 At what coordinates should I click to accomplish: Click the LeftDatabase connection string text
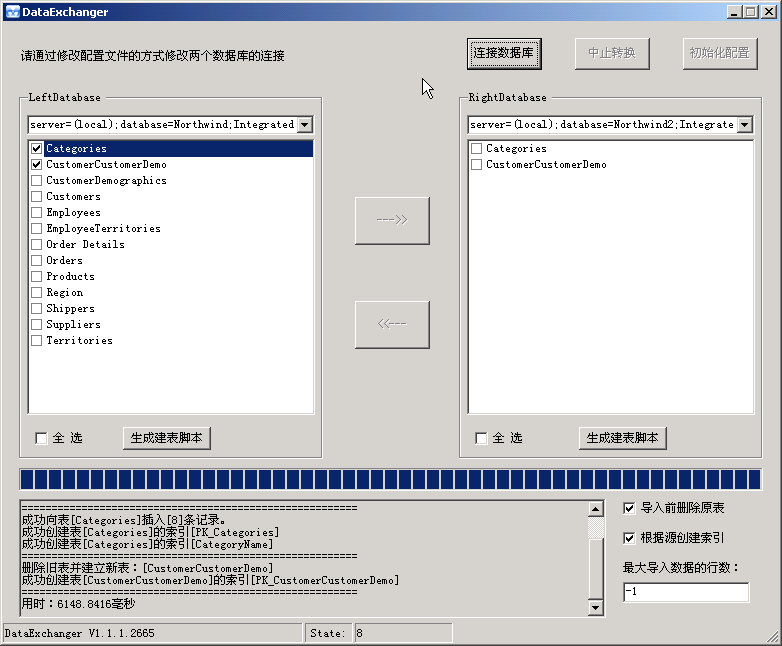[162, 124]
